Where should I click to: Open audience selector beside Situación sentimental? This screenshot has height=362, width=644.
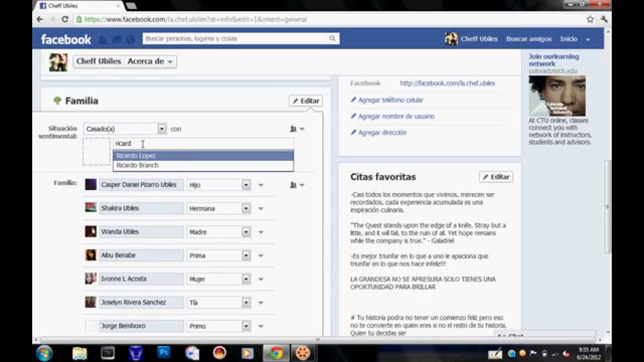(297, 129)
